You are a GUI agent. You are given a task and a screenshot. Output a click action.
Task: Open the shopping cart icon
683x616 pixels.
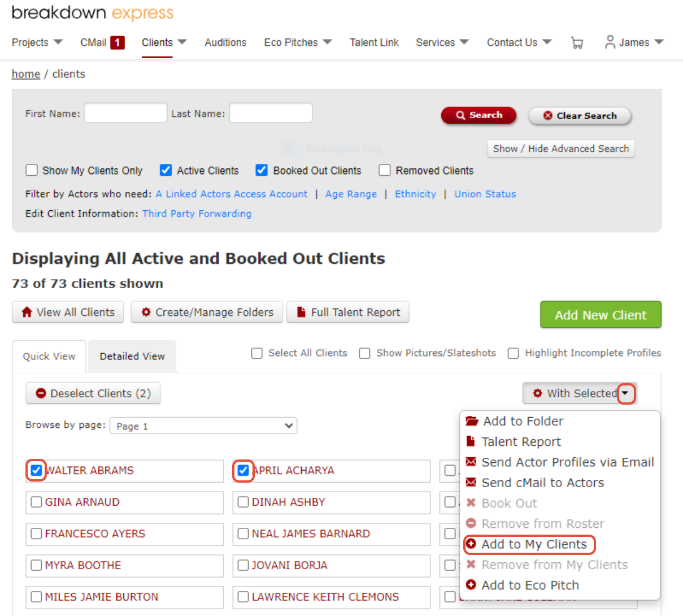(x=577, y=43)
